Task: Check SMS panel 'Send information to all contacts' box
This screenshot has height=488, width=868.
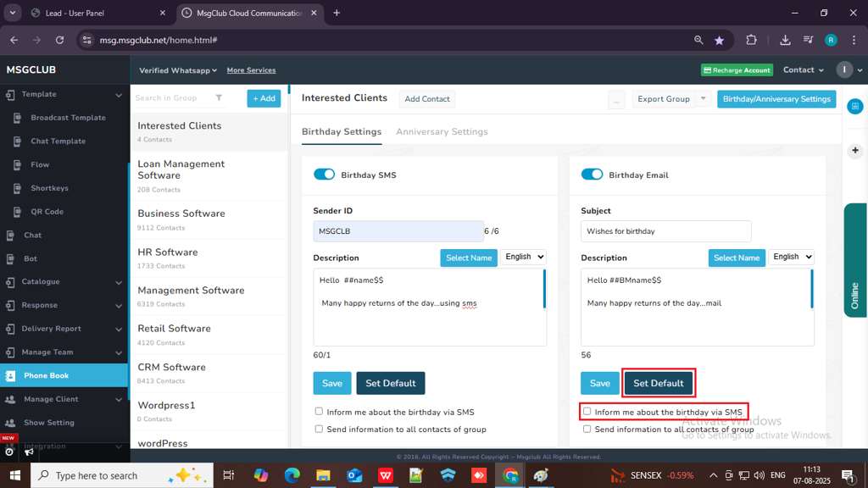Action: pyautogui.click(x=319, y=429)
